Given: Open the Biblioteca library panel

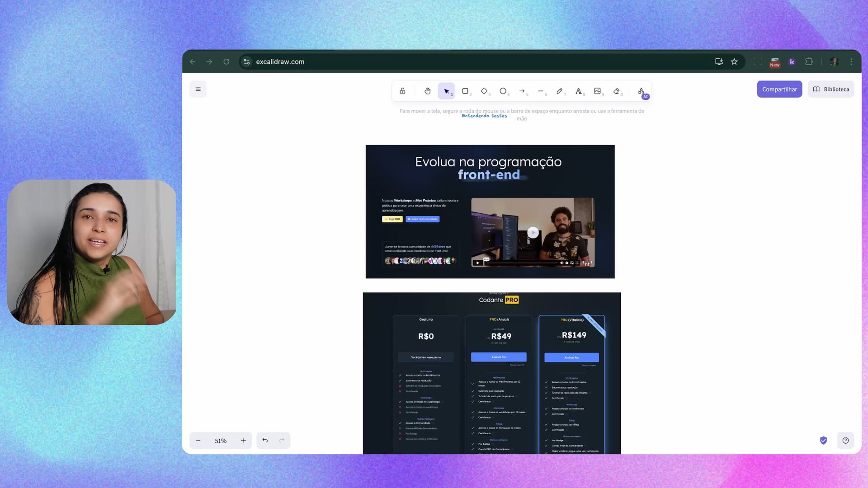Looking at the screenshot, I should click(x=831, y=89).
